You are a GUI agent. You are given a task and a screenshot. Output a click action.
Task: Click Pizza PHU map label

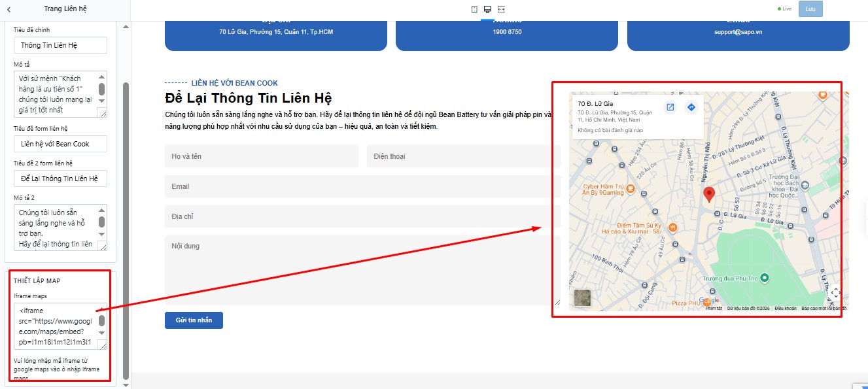(687, 303)
